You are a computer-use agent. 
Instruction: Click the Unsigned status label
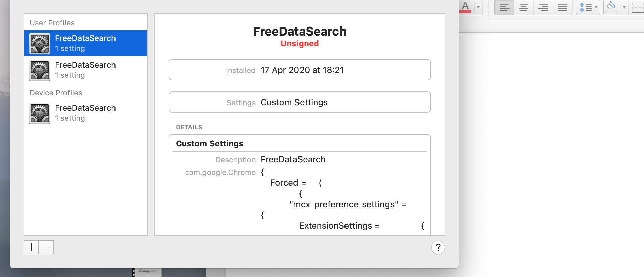(300, 44)
